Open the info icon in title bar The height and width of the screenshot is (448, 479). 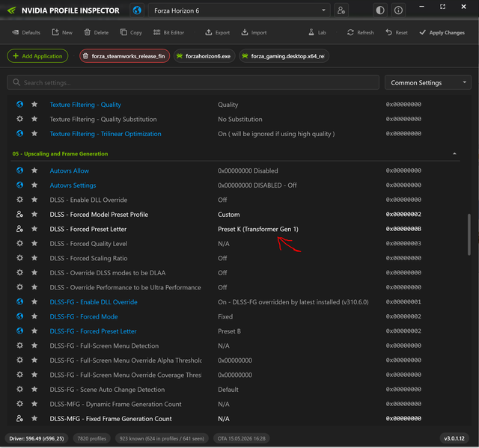click(398, 10)
